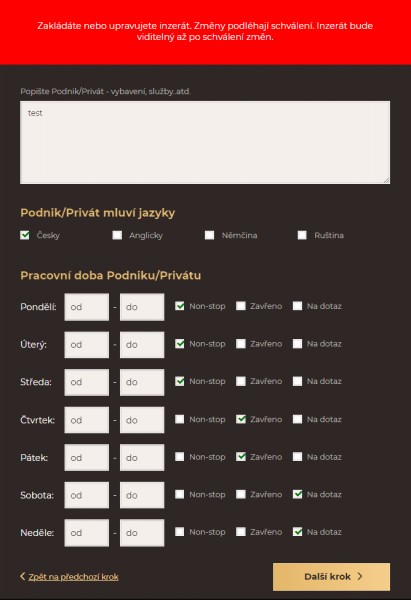The height and width of the screenshot is (600, 411).
Task: Uncheck the Česky language checkbox
Action: click(25, 235)
